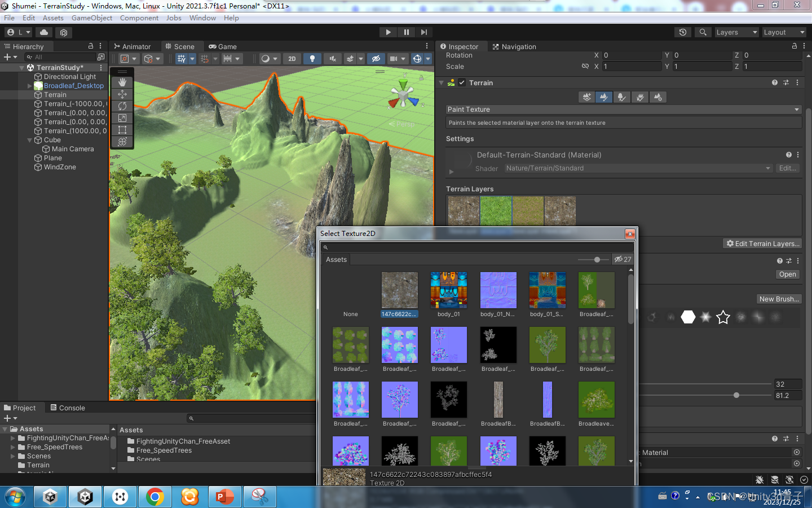This screenshot has height=508, width=812.
Task: Open Terrain component preset settings icon
Action: click(x=786, y=82)
